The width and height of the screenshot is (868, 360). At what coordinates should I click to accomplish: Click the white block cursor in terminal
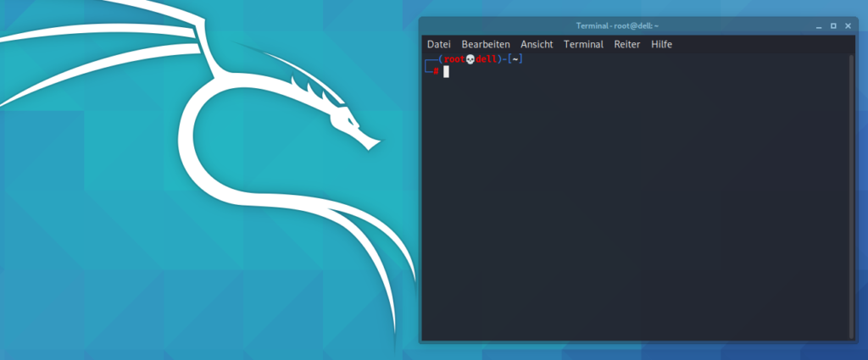coord(446,71)
